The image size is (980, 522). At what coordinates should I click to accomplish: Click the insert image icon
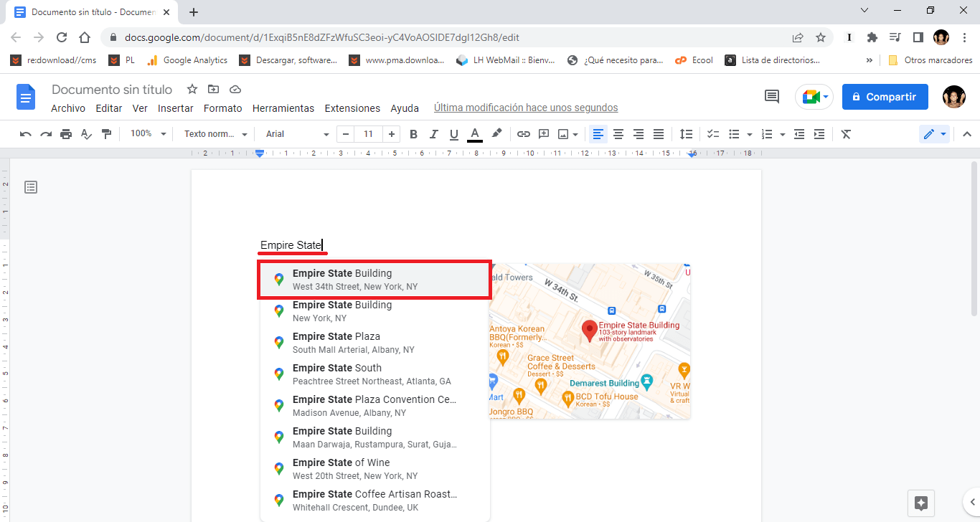pos(563,134)
